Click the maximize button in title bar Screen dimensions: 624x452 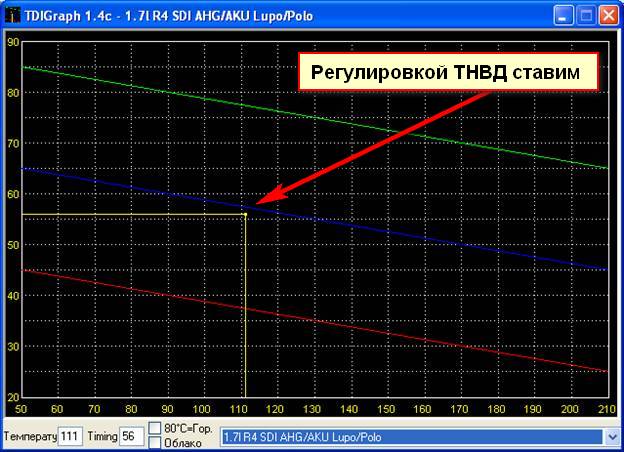586,16
